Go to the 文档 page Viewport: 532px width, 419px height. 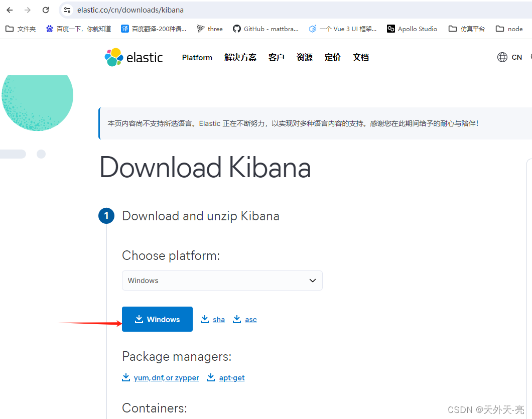click(x=361, y=58)
